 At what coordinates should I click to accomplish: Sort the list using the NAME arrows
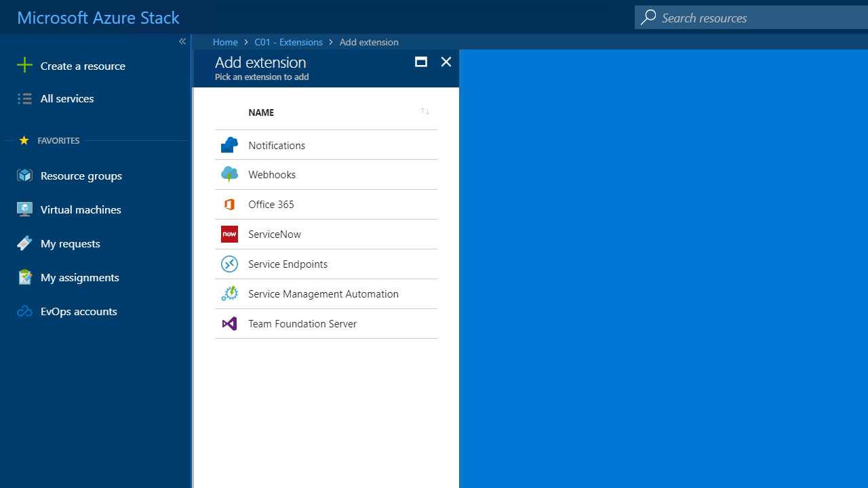click(x=425, y=111)
